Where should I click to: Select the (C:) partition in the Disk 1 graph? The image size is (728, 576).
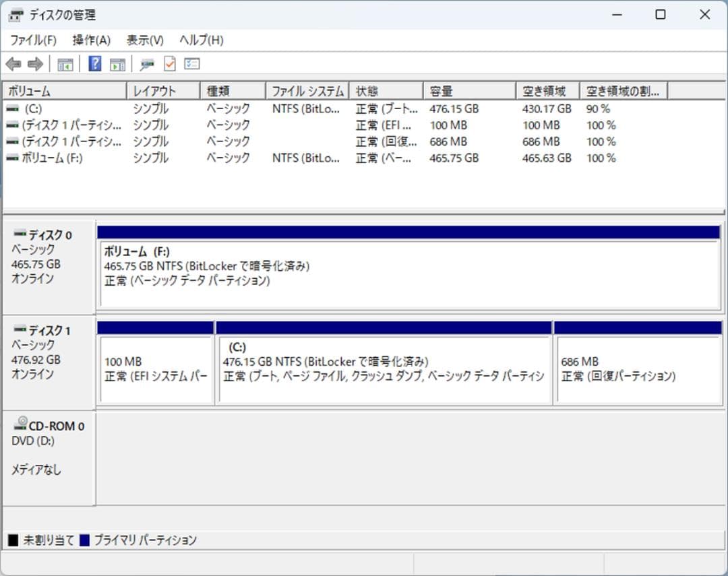(384, 367)
